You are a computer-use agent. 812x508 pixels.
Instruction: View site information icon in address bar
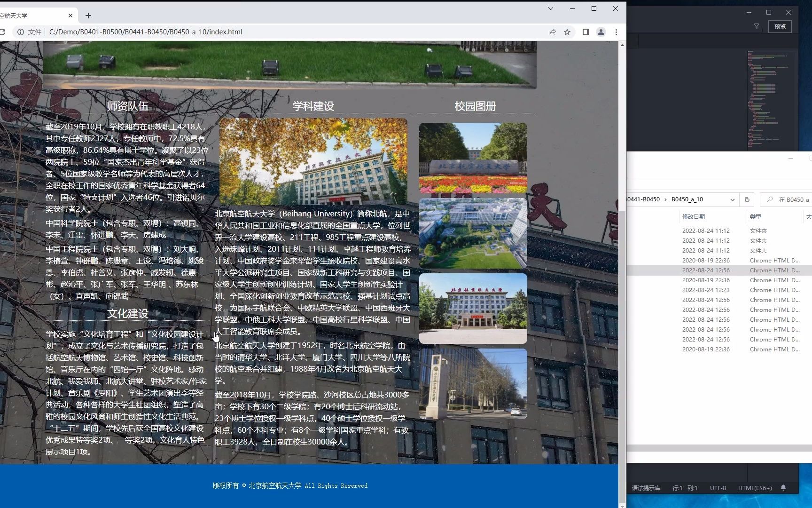[x=21, y=32]
